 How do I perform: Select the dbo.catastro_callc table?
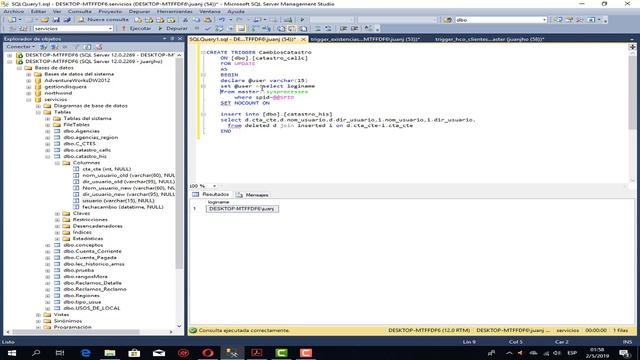[87, 150]
